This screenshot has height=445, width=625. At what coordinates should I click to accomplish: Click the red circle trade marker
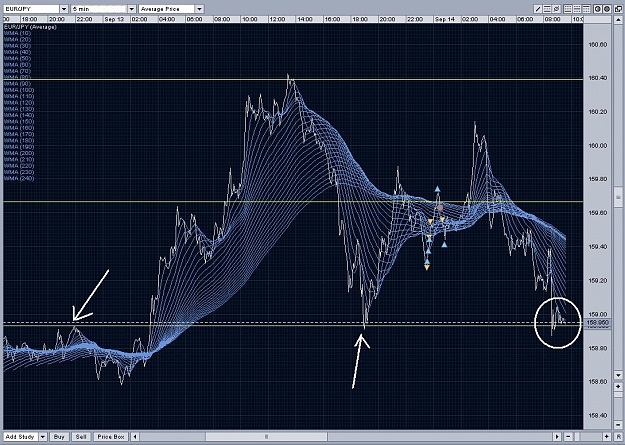440,207
